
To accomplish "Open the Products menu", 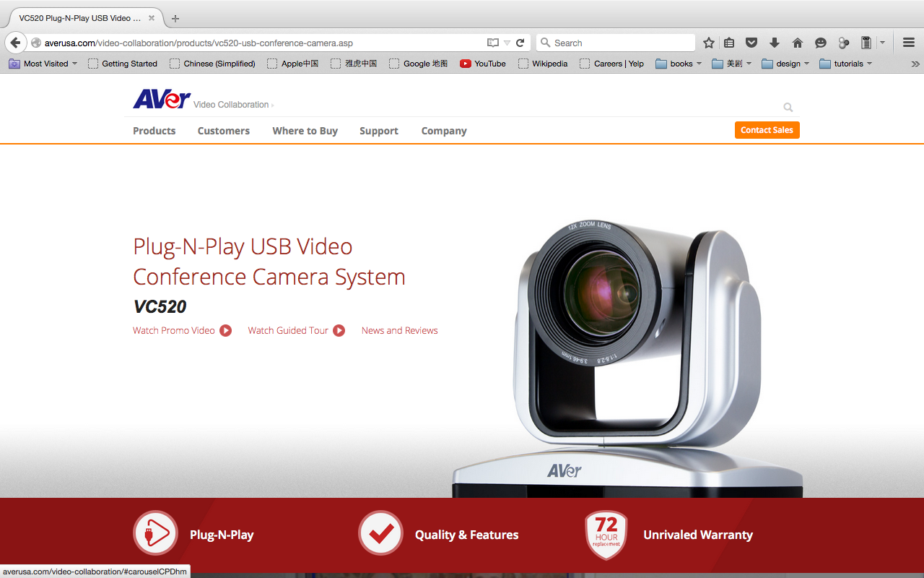I will point(154,131).
